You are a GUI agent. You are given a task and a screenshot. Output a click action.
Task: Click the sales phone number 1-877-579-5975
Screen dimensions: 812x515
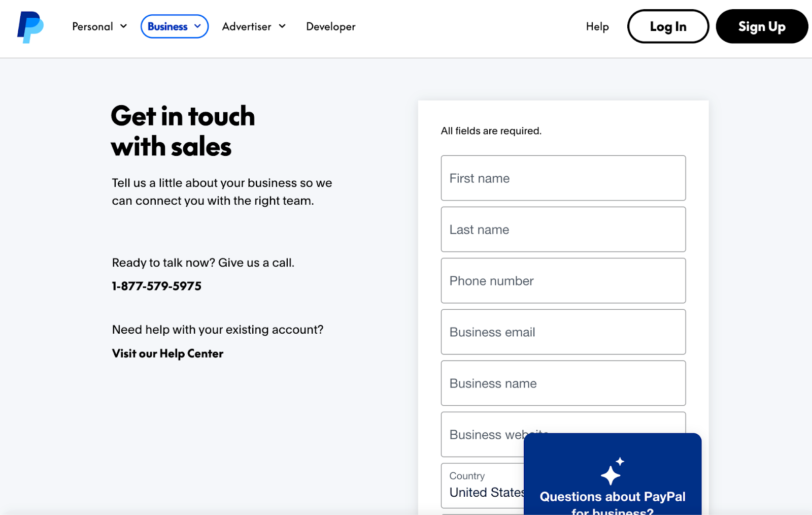click(157, 286)
